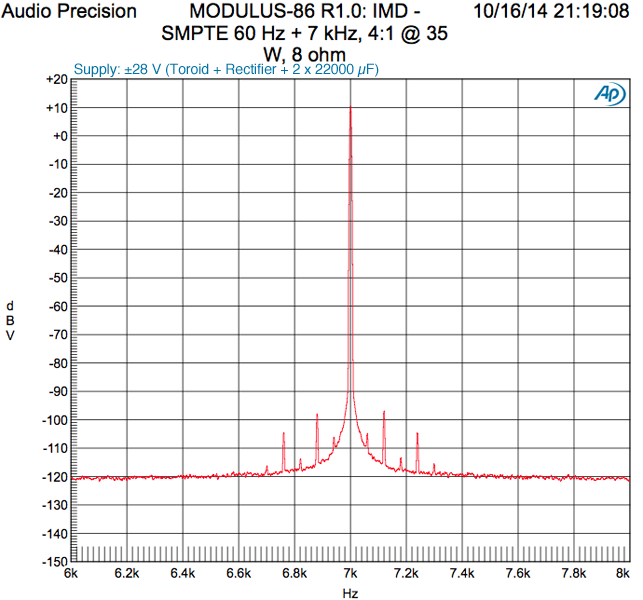Click the '-70' y-axis label
This screenshot has width=643, height=600.
(x=58, y=335)
